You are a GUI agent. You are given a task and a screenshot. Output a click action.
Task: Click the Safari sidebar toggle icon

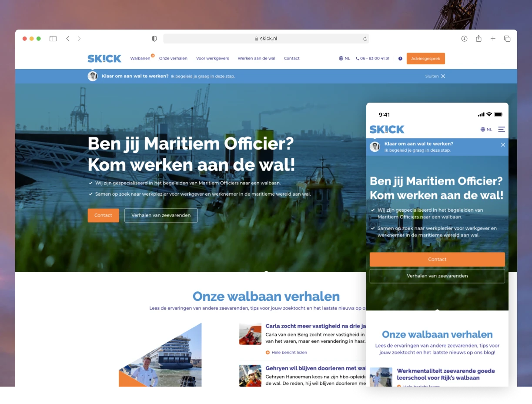tap(53, 39)
